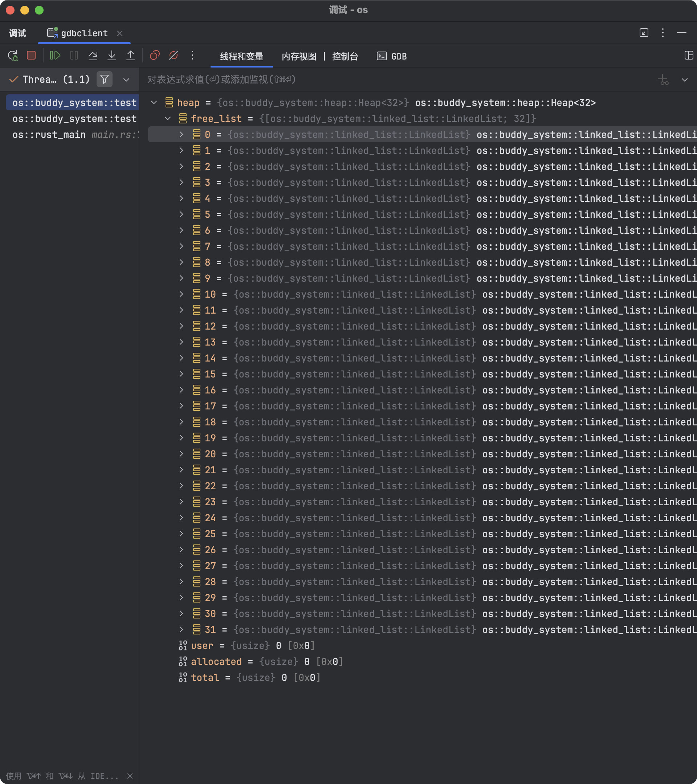The height and width of the screenshot is (784, 697).
Task: Collapse the heap variable node
Action: pos(154,102)
